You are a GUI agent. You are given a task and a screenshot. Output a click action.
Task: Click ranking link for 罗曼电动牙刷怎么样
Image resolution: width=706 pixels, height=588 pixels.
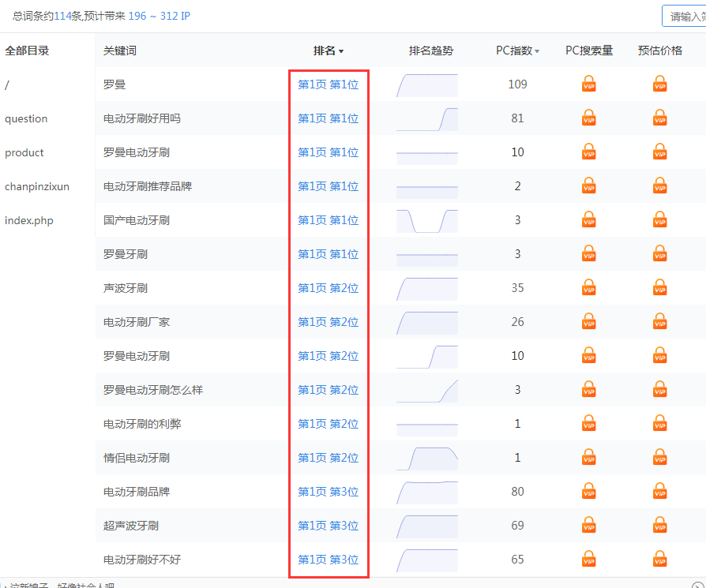pos(328,390)
